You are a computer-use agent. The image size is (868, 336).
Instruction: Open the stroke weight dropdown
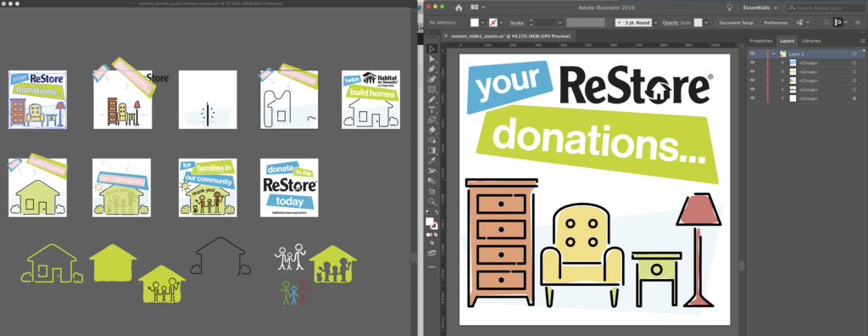(560, 22)
